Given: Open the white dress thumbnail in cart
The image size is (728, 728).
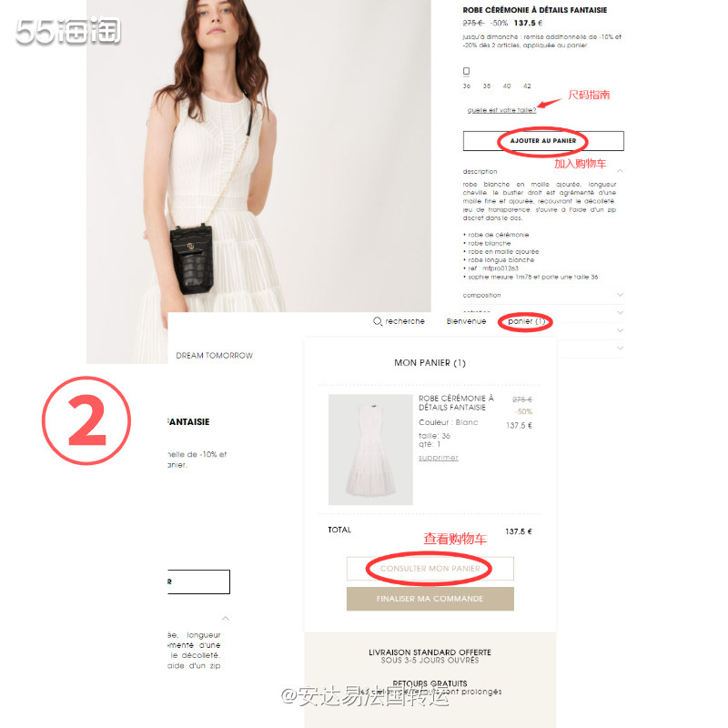Looking at the screenshot, I should [370, 450].
